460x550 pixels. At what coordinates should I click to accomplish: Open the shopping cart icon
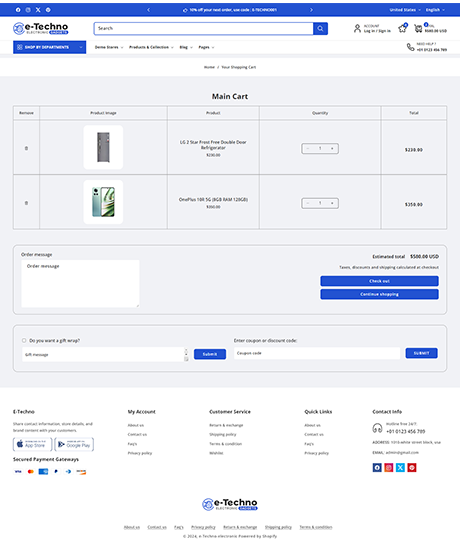pyautogui.click(x=418, y=28)
